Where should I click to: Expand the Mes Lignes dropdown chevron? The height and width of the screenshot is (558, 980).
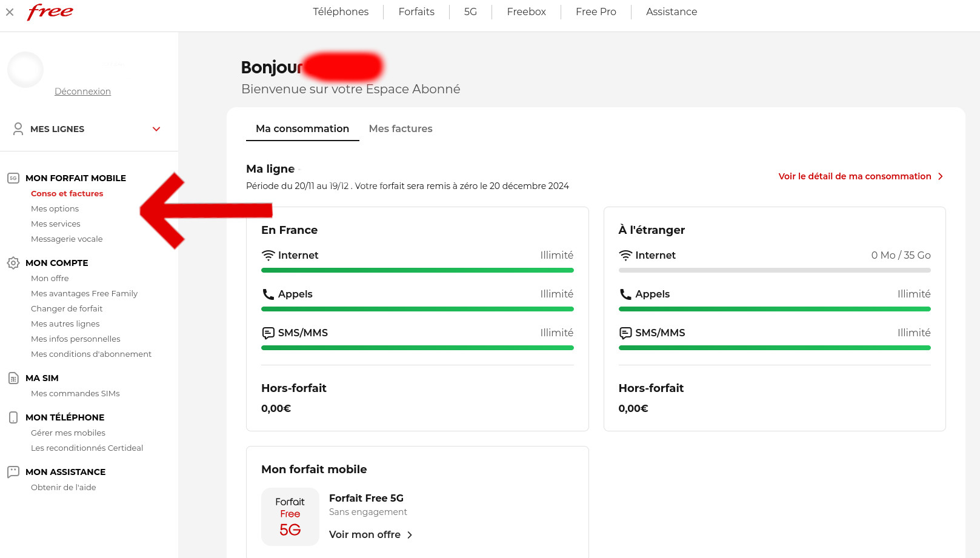coord(156,129)
